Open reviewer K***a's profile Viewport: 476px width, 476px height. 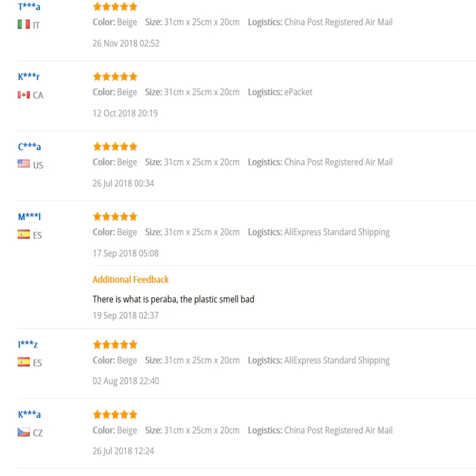point(29,414)
